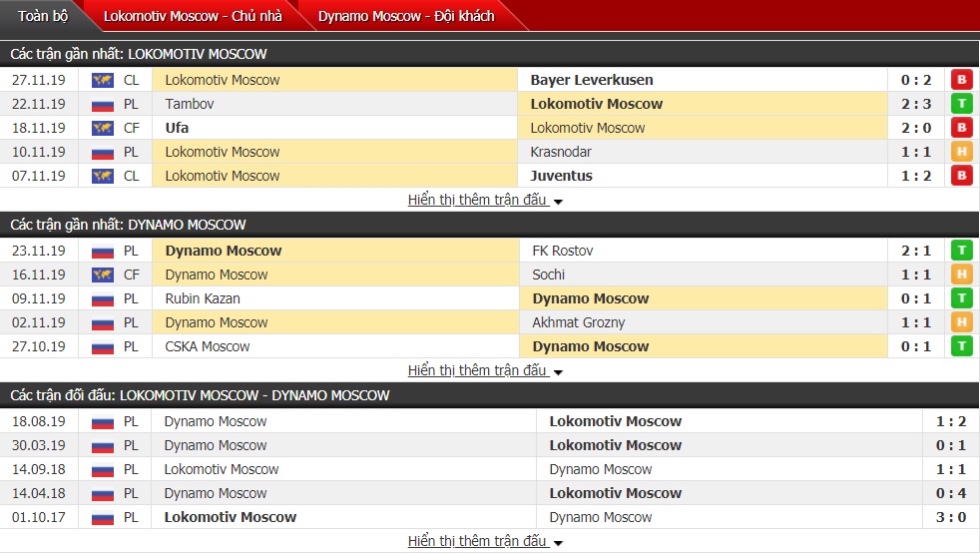Click score 1 : 2 of Juventus match
The height and width of the screenshot is (554, 980).
916,176
